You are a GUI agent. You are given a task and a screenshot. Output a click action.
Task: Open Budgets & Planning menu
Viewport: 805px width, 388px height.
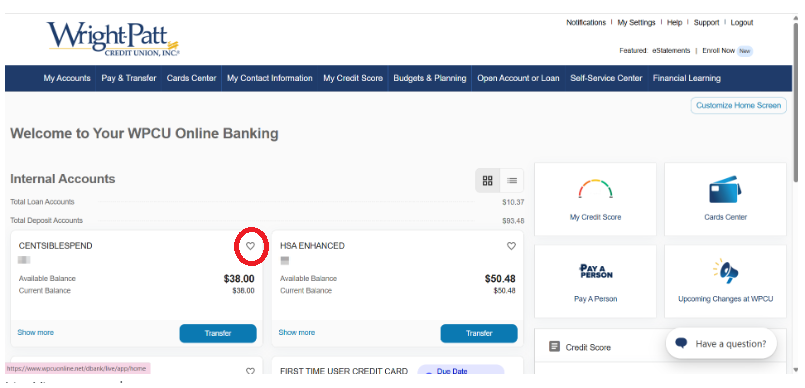[430, 78]
